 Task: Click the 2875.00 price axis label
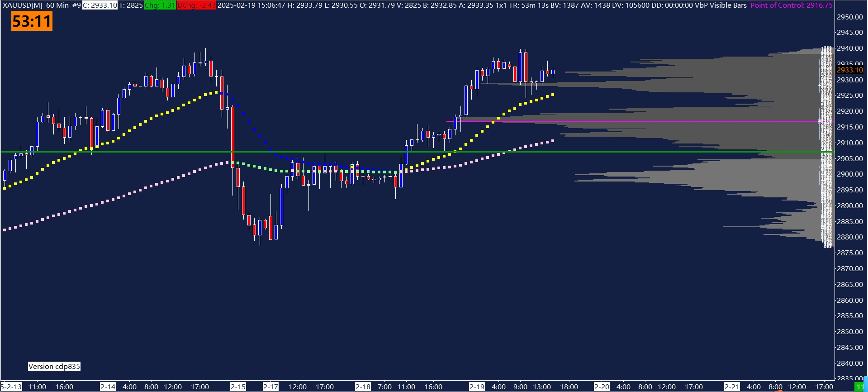point(850,253)
